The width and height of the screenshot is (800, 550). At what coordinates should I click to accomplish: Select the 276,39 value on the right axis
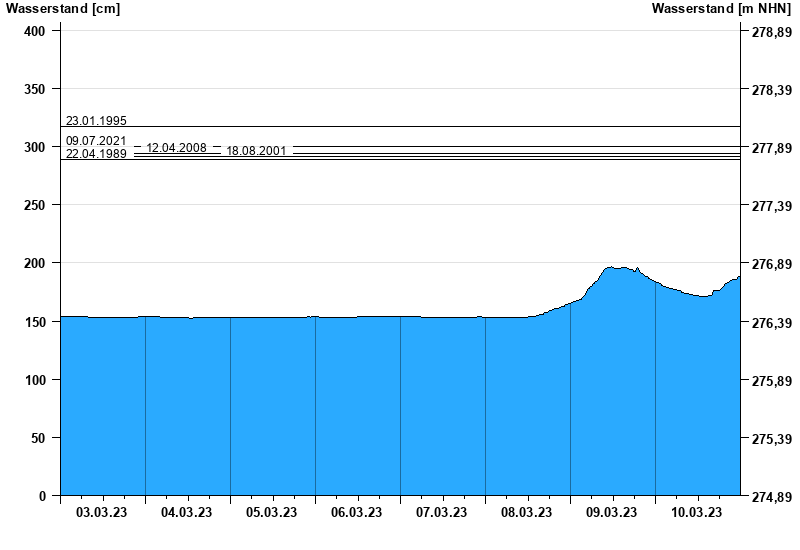tap(771, 323)
